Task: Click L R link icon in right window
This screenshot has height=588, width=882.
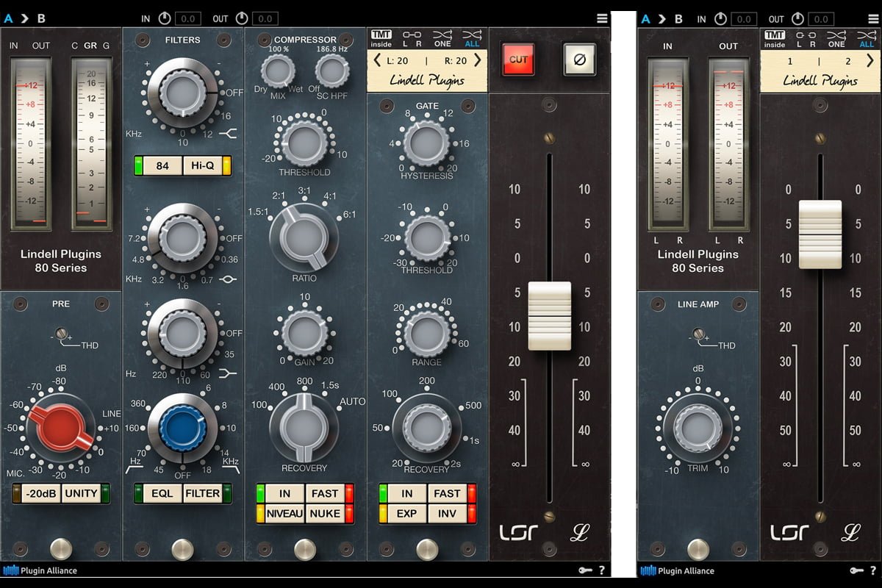Action: [x=806, y=38]
